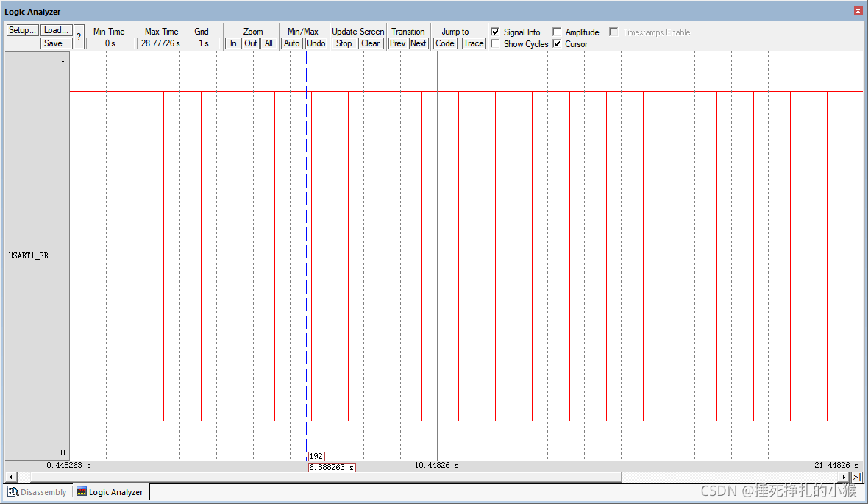Screen dimensions: 868x504
Task: Click the Min Time value 0 s
Action: 110,43
